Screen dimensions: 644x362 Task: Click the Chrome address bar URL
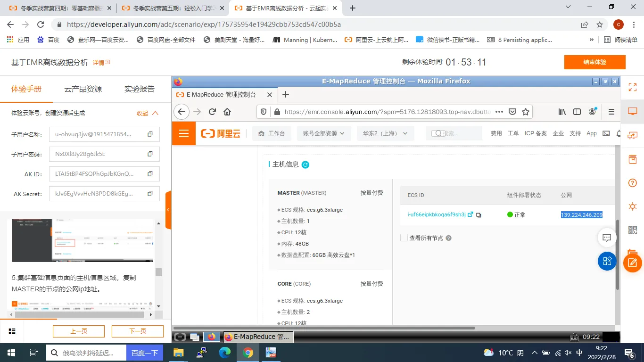pyautogui.click(x=204, y=25)
